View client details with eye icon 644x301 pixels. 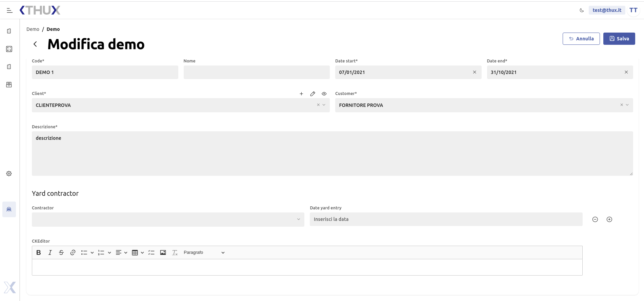tap(324, 94)
